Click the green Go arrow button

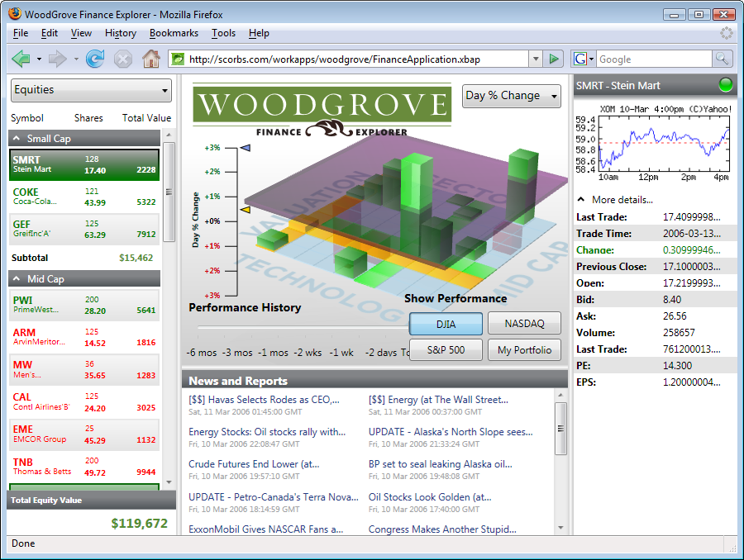[x=555, y=59]
